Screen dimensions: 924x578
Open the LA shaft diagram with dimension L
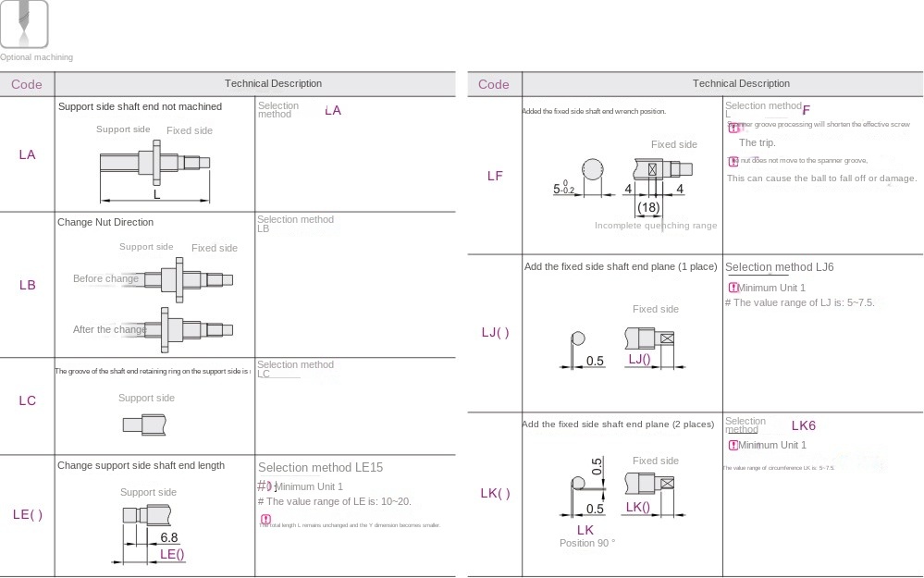tap(155, 171)
